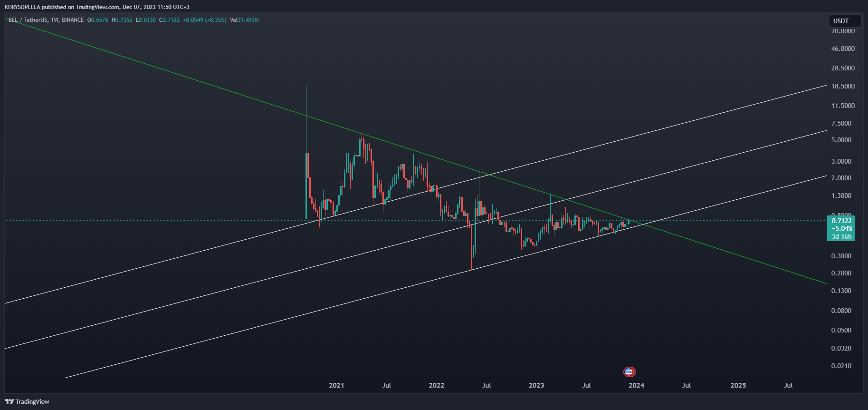Click the 0.0320 price axis label

click(x=841, y=348)
